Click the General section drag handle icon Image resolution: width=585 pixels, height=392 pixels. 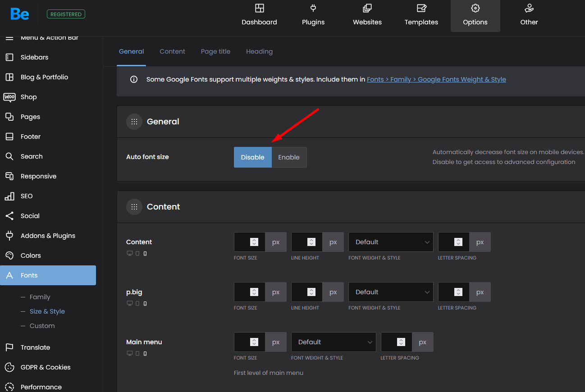[x=134, y=122]
